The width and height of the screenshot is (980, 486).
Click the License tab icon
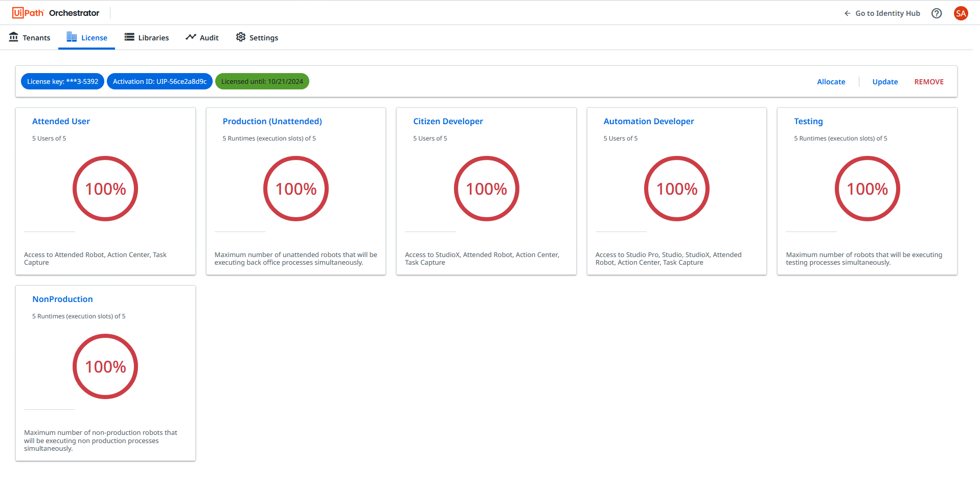click(x=72, y=37)
